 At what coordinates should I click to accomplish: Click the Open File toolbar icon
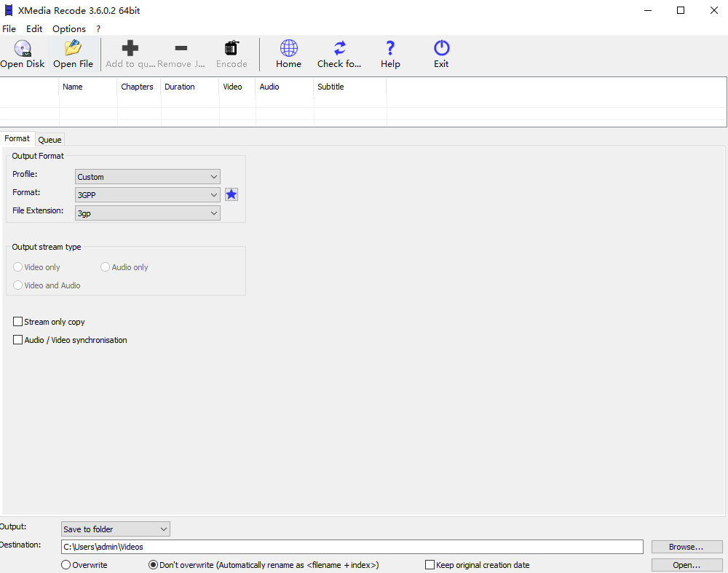click(x=73, y=52)
